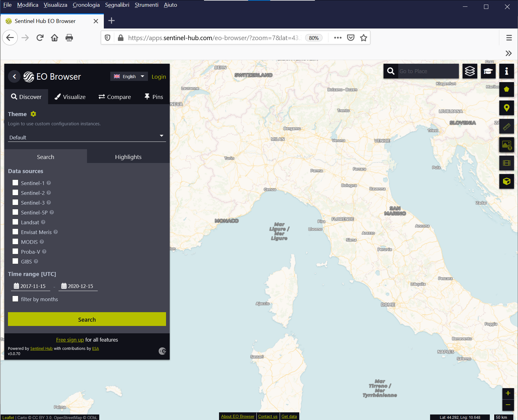This screenshot has height=420, width=518.
Task: Enable the Proba-V data source checkbox
Action: coord(15,251)
